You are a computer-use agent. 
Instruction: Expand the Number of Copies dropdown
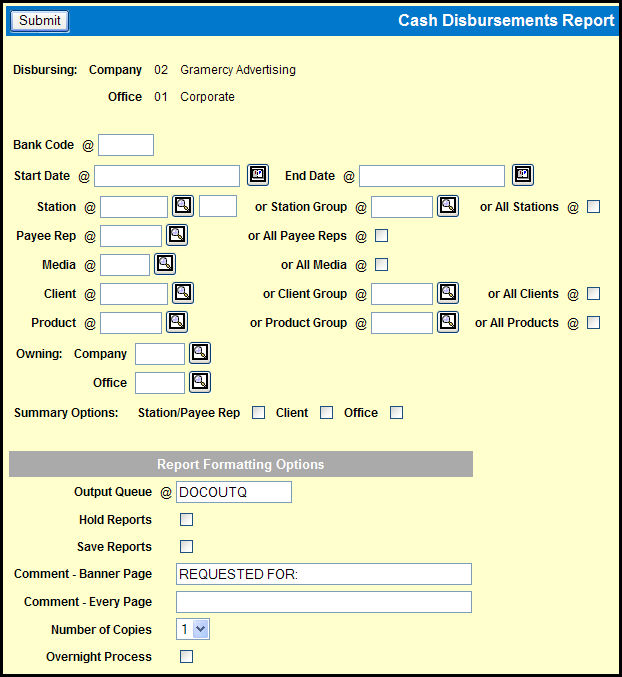(193, 630)
